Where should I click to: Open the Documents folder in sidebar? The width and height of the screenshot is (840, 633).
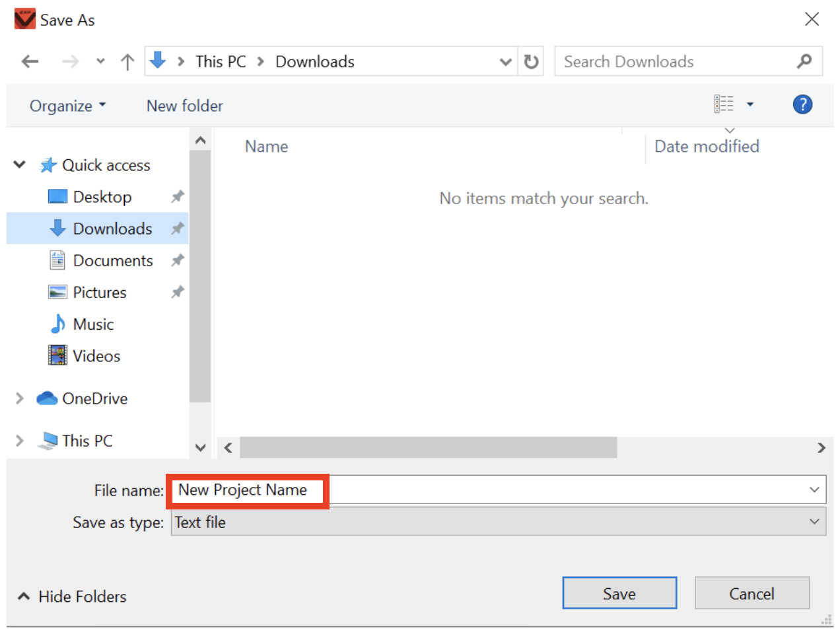click(x=114, y=260)
